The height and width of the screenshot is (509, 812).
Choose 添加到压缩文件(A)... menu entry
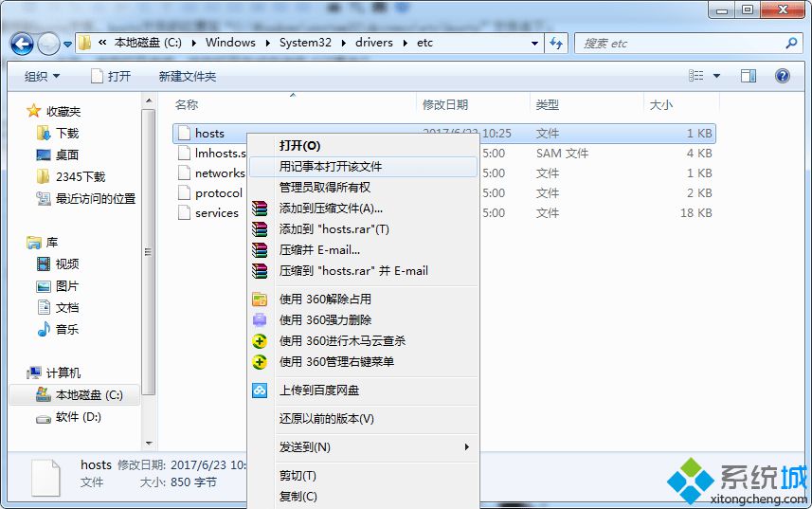pyautogui.click(x=363, y=209)
